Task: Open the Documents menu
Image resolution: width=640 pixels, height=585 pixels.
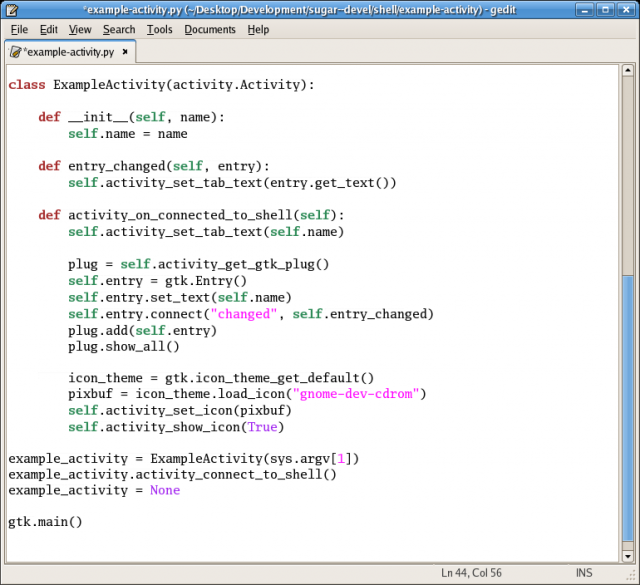Action: tap(210, 30)
